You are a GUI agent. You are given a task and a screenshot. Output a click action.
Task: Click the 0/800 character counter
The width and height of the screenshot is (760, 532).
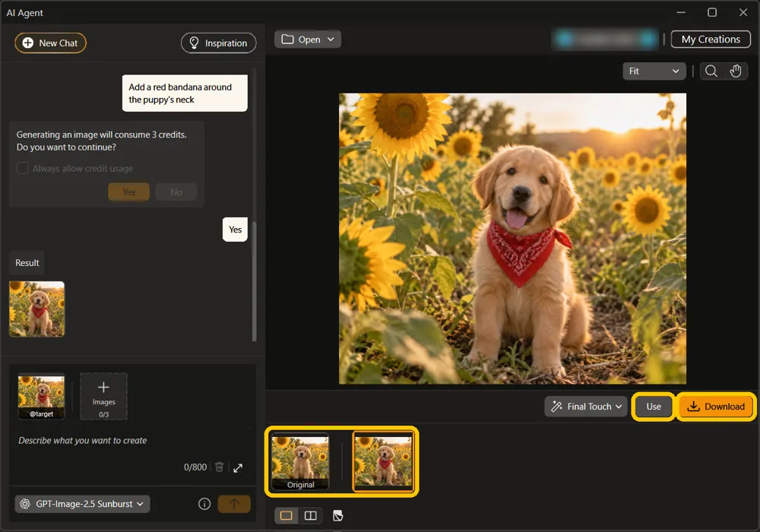pyautogui.click(x=195, y=467)
